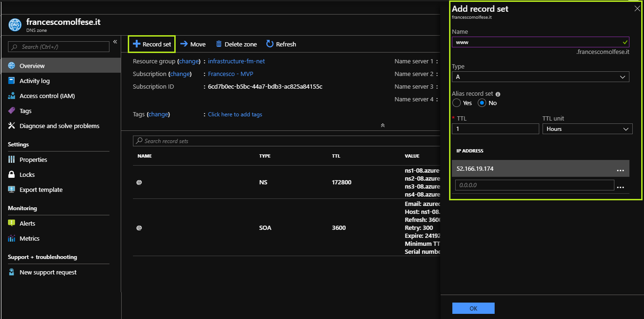Screen dimensions: 644x319
Task: Click the Refresh toolbar label
Action: (x=286, y=44)
